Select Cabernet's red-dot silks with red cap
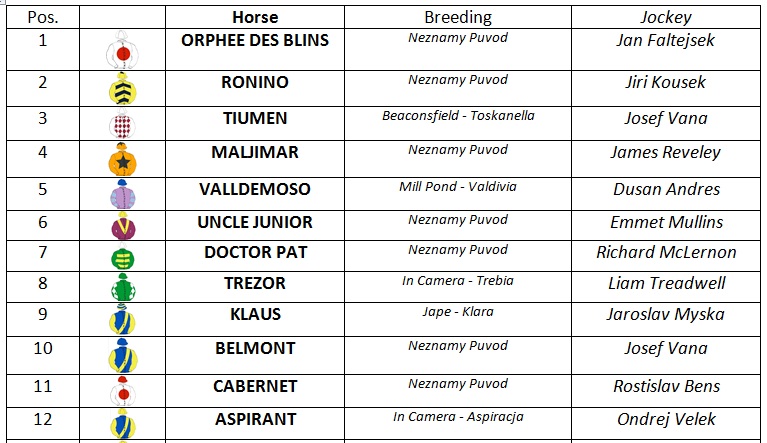The height and width of the screenshot is (443, 767). pyautogui.click(x=123, y=391)
